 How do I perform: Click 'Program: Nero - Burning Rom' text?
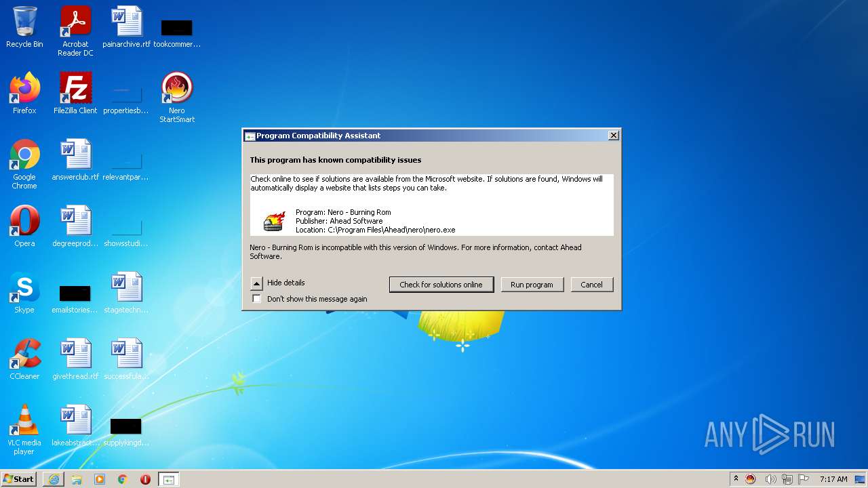click(x=343, y=212)
